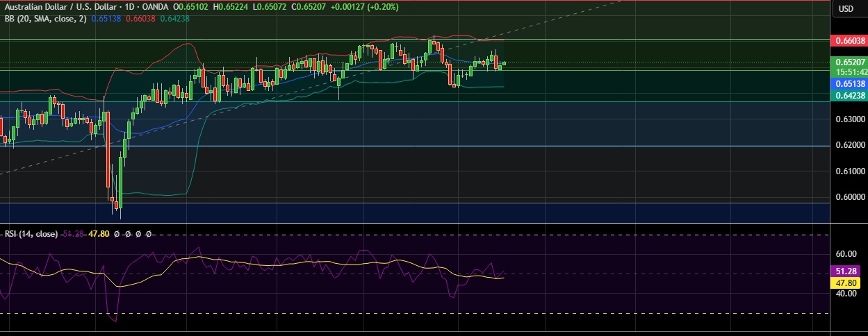The image size is (868, 336).
Task: Click the teal 0.64238 BB legend value
Action: 174,18
